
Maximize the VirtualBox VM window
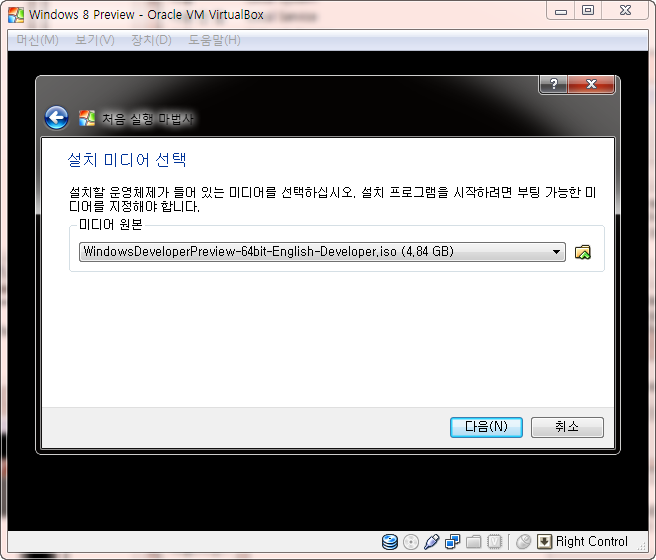[588, 10]
